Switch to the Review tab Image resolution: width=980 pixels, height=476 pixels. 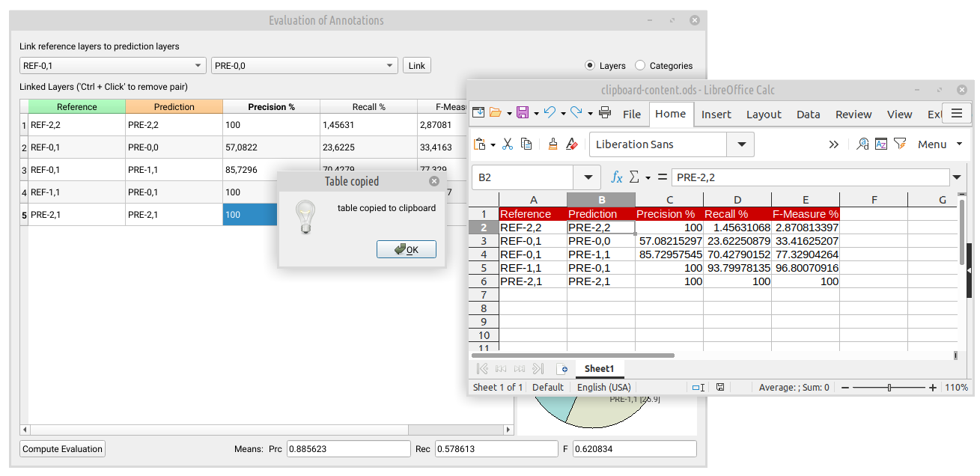coord(853,115)
